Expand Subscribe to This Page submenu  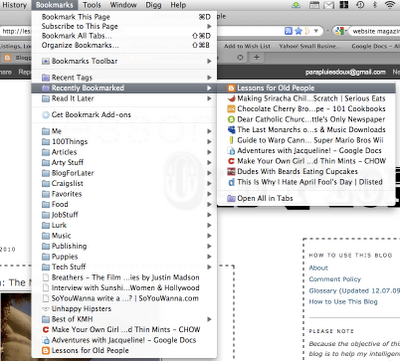coord(124,26)
